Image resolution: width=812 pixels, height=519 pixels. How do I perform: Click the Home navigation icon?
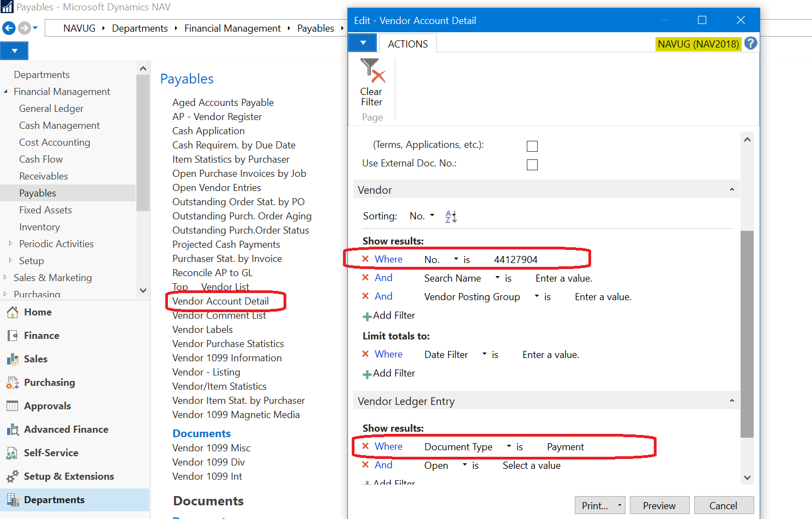[12, 312]
